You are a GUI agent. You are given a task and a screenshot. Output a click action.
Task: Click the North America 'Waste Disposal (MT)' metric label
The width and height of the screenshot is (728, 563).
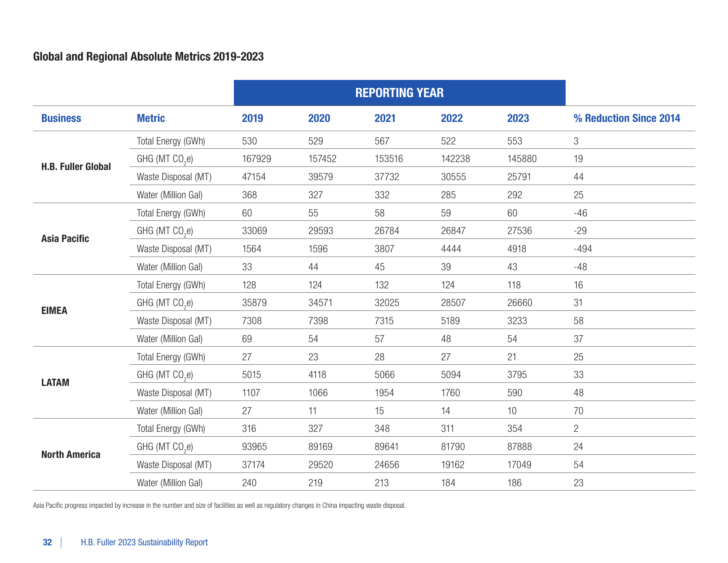point(174,465)
